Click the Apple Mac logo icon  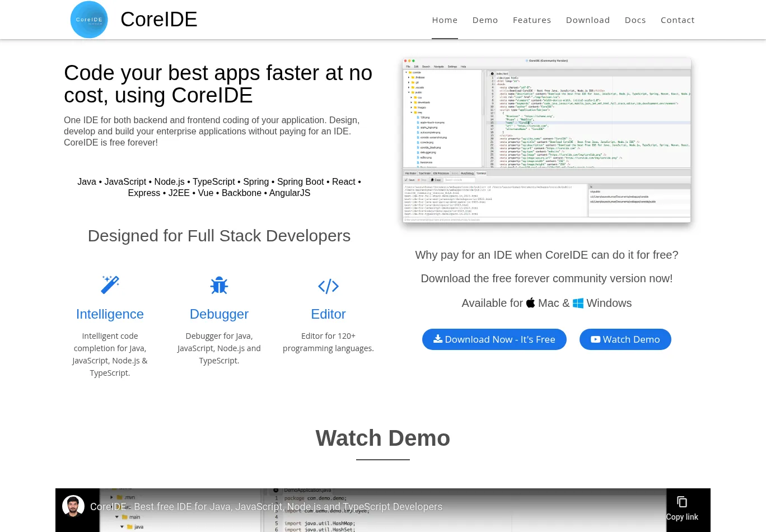[x=530, y=303]
